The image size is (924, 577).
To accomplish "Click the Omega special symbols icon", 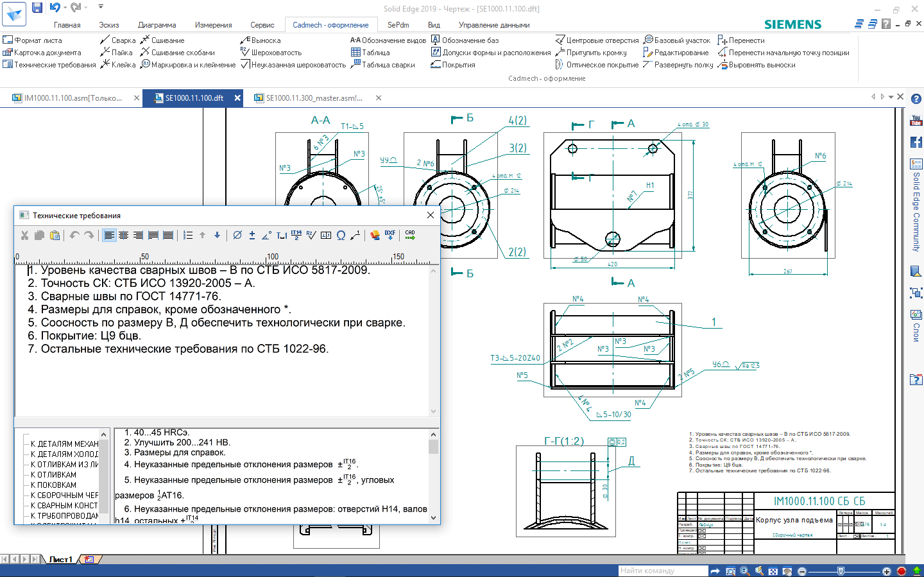I will [341, 236].
